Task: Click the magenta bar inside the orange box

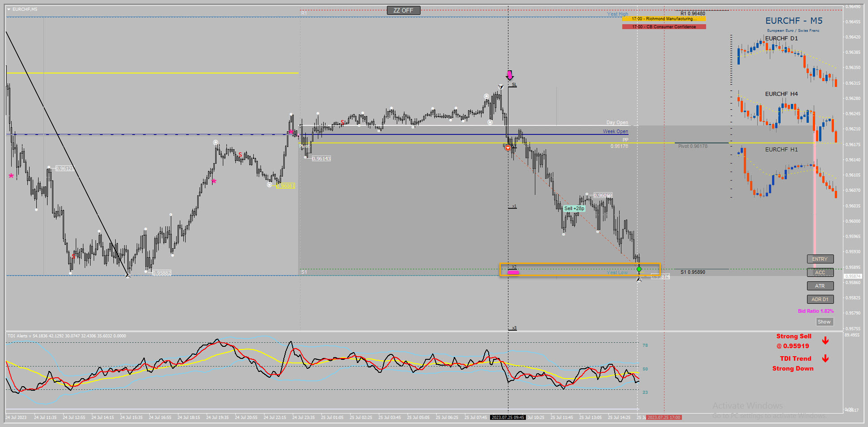Action: coord(513,272)
